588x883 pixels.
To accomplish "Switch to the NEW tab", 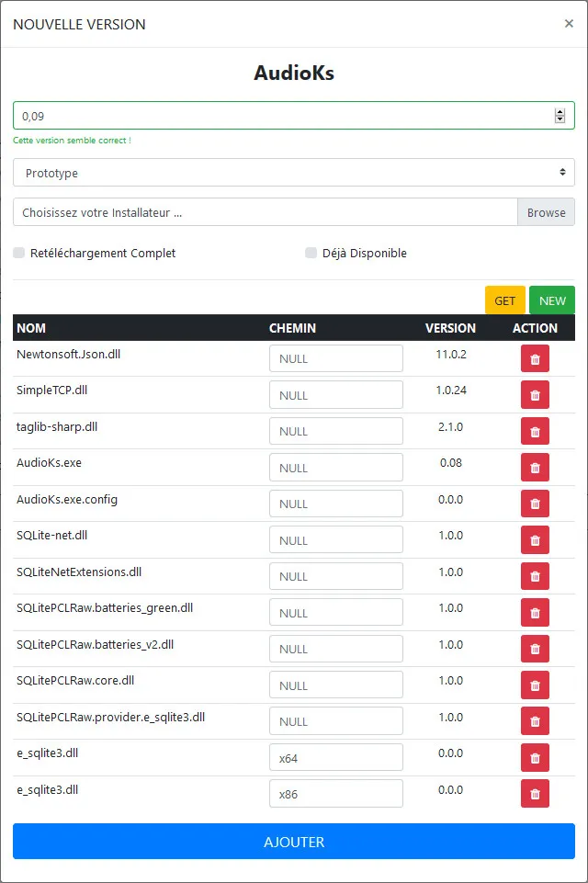I will pos(552,300).
